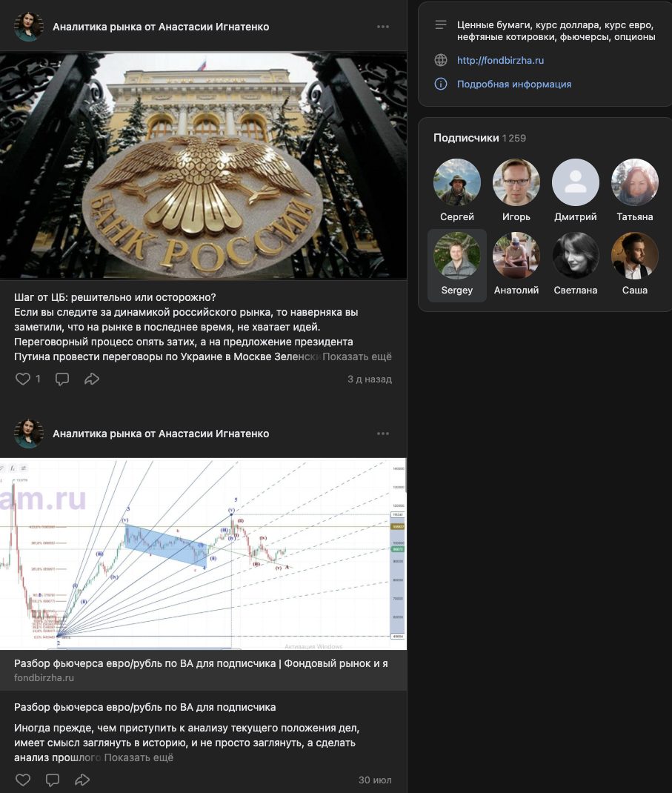This screenshot has width=672, height=793.
Task: Open subscriber Анатолий's profile
Action: [516, 265]
